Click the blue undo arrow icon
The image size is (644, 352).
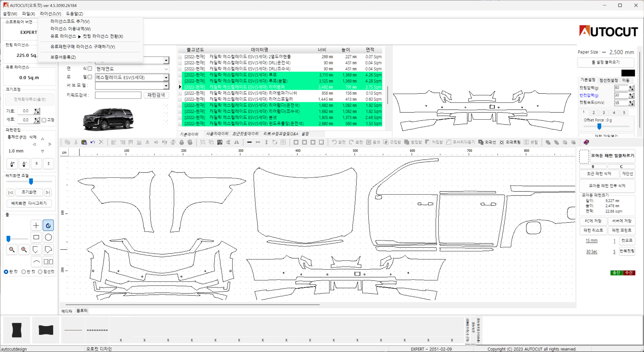tap(93, 142)
